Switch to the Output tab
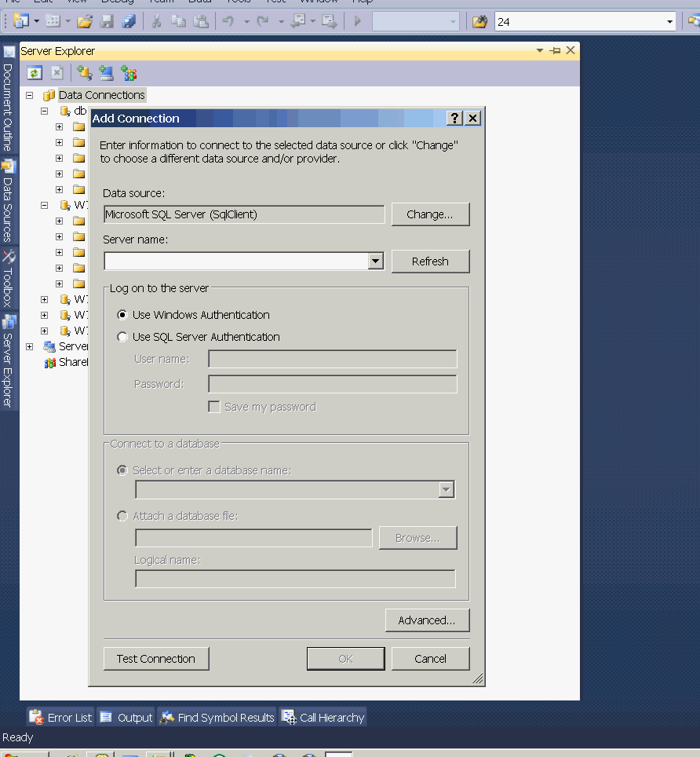 coord(126,718)
